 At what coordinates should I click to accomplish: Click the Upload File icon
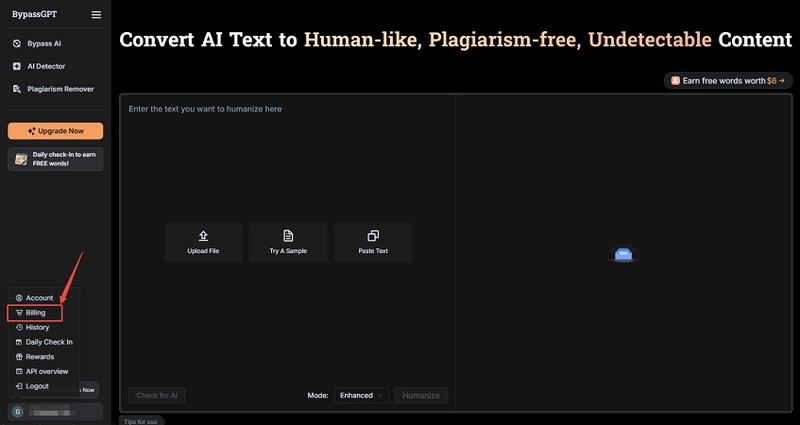203,236
